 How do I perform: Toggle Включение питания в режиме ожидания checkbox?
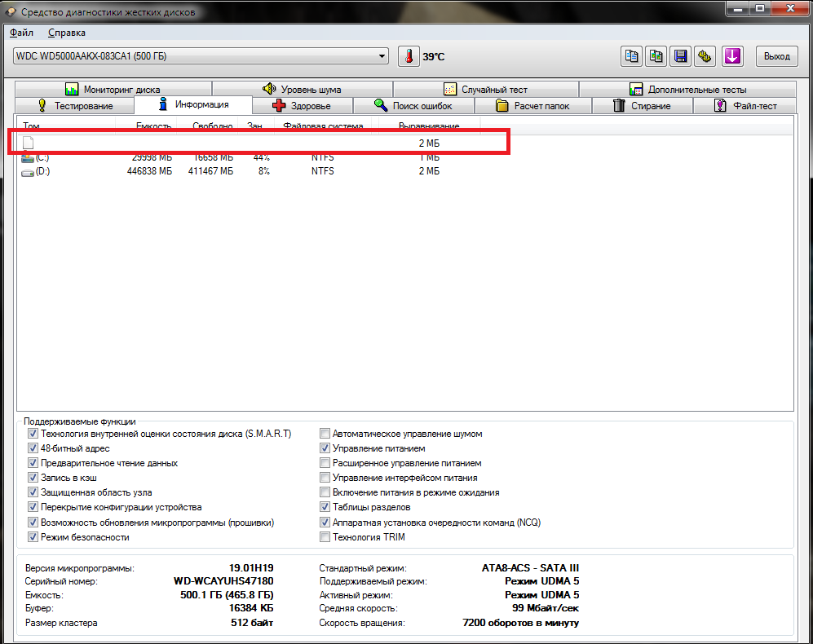tap(325, 492)
